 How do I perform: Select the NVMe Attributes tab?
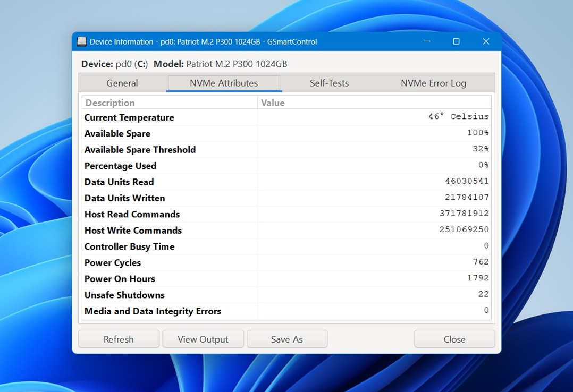(x=224, y=83)
